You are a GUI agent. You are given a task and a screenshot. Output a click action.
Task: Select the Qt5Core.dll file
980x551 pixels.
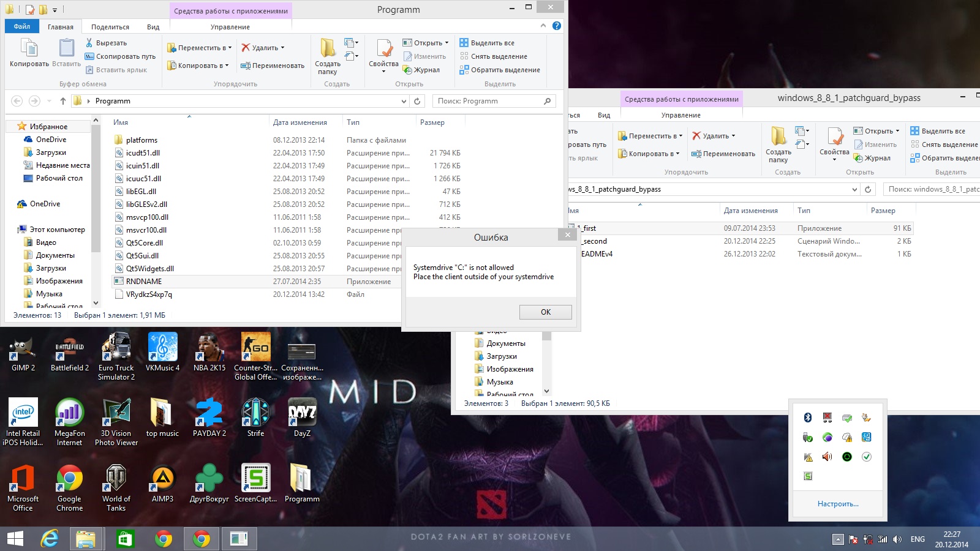[x=144, y=243]
